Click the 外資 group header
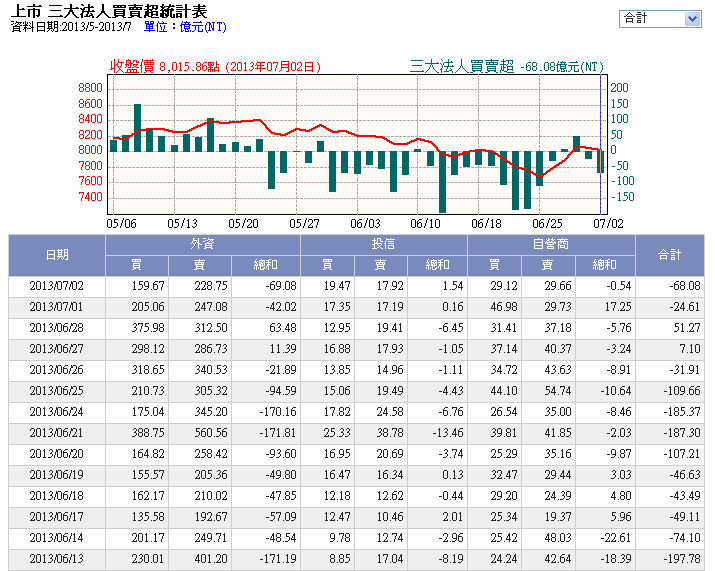 202,244
